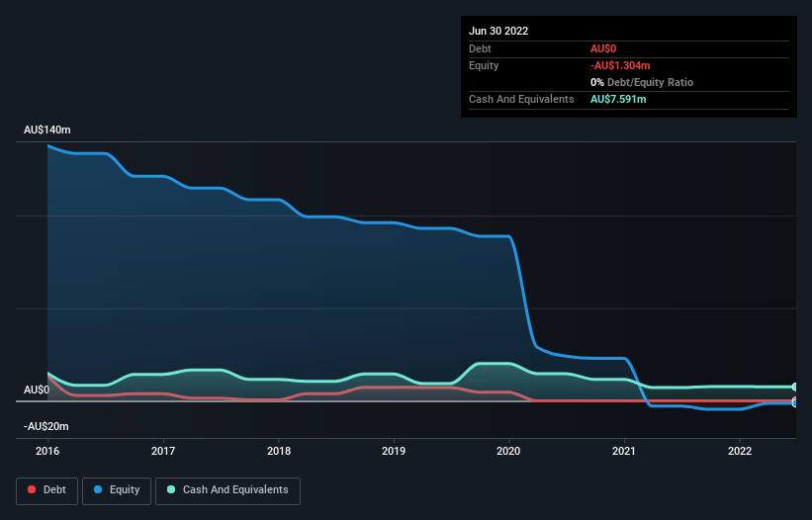Click the Debt row label in tooltip
The image size is (812, 520).
480,48
